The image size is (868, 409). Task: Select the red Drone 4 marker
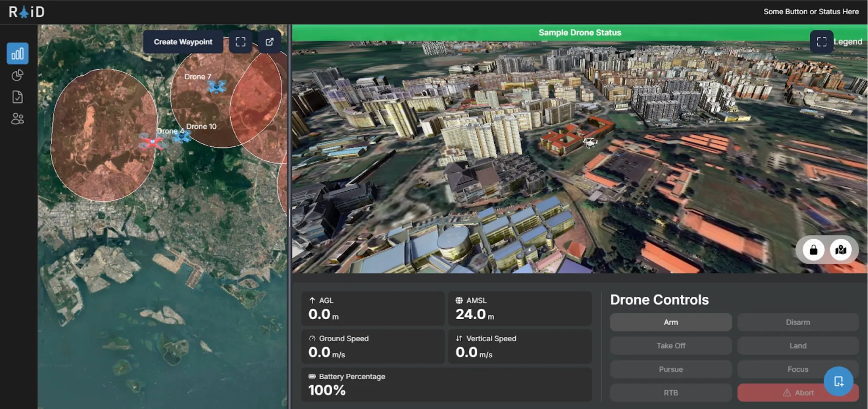[x=152, y=142]
